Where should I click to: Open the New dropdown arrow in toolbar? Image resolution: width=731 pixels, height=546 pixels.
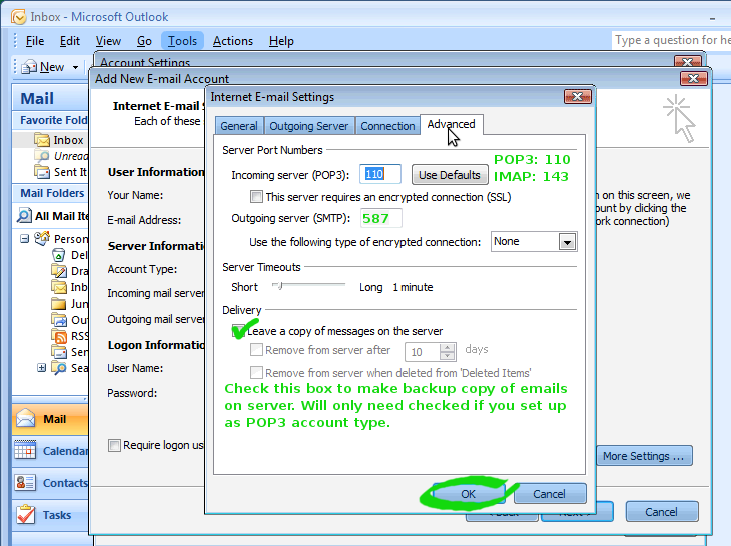tap(76, 68)
